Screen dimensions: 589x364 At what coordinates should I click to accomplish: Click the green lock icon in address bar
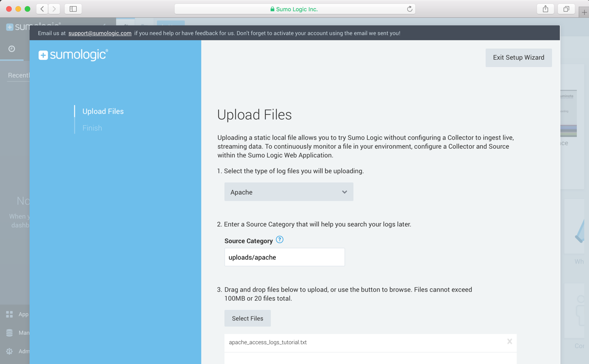click(x=272, y=9)
